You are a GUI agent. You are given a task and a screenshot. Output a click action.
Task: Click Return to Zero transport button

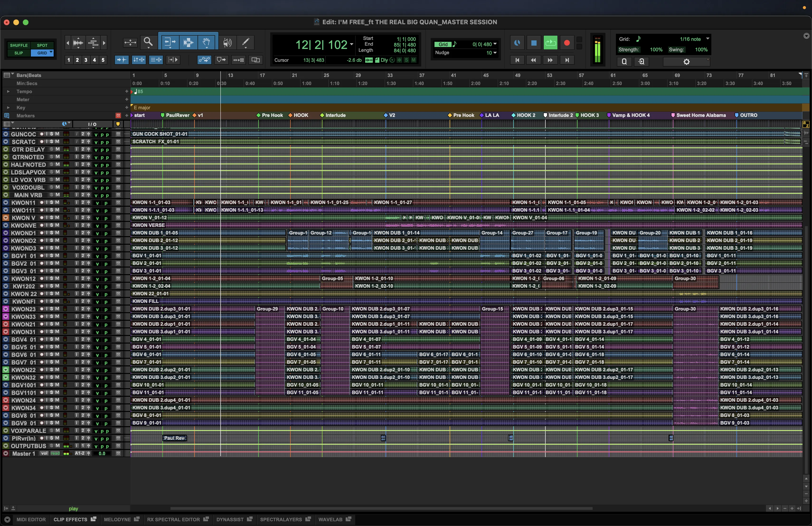[x=517, y=60]
